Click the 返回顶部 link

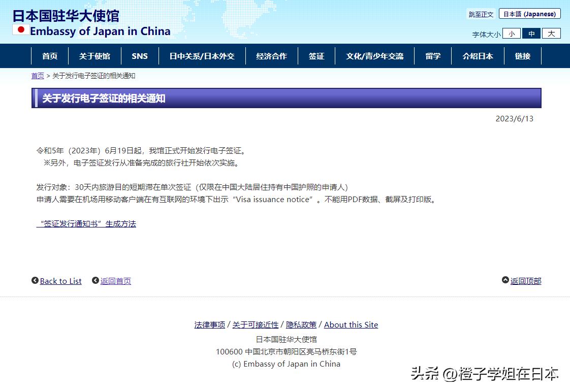point(526,281)
